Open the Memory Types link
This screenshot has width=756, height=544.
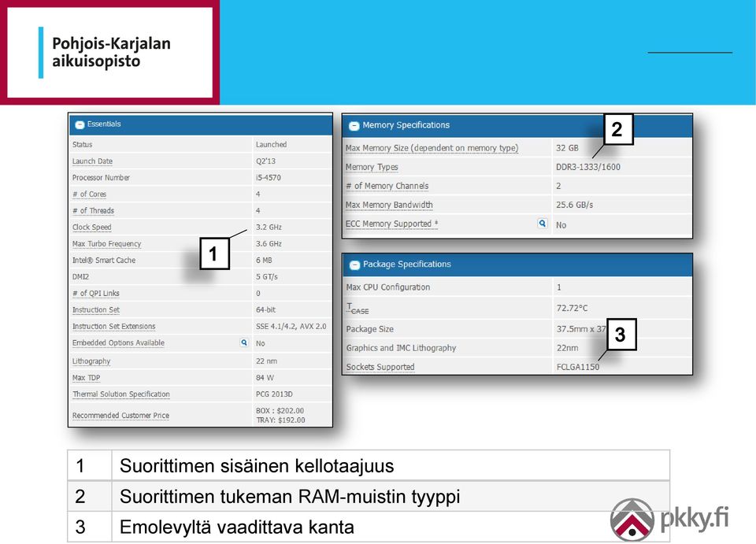[x=372, y=167]
